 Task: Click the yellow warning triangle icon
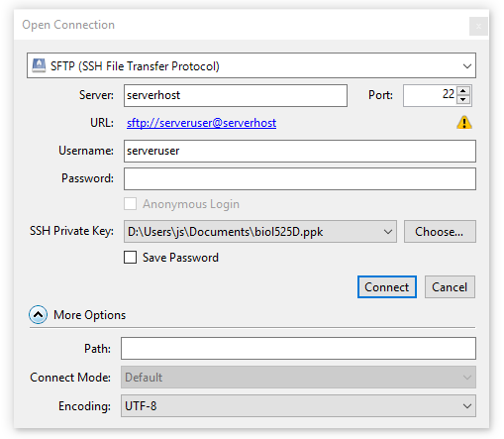coord(464,123)
